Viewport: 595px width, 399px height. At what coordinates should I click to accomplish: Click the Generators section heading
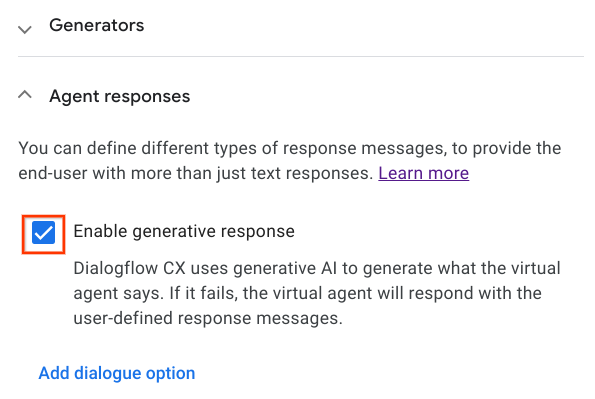(97, 25)
